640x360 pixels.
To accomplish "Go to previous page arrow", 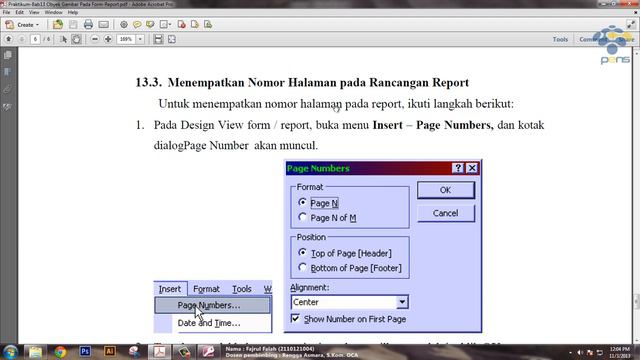I will [x=9, y=39].
